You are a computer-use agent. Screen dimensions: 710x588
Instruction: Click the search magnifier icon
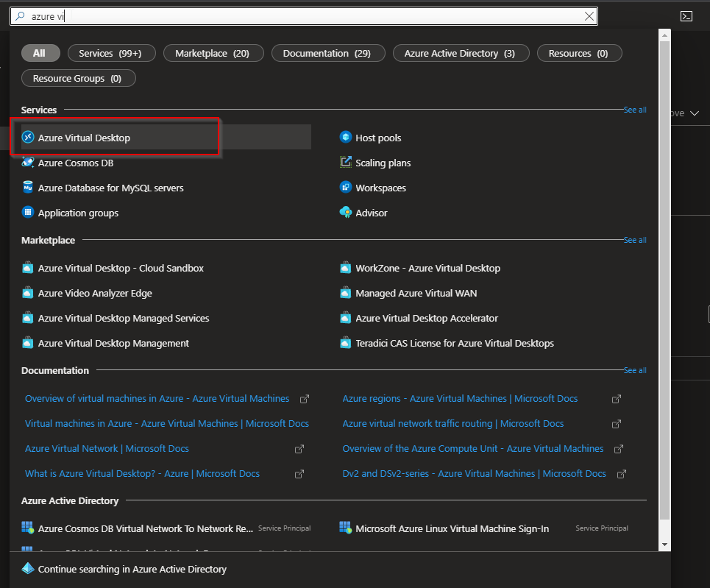pyautogui.click(x=21, y=16)
